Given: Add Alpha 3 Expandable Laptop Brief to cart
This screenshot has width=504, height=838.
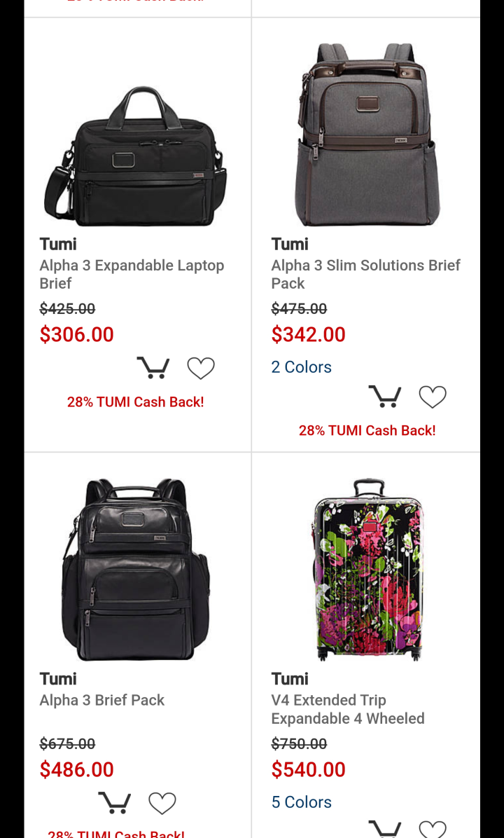Looking at the screenshot, I should click(153, 368).
